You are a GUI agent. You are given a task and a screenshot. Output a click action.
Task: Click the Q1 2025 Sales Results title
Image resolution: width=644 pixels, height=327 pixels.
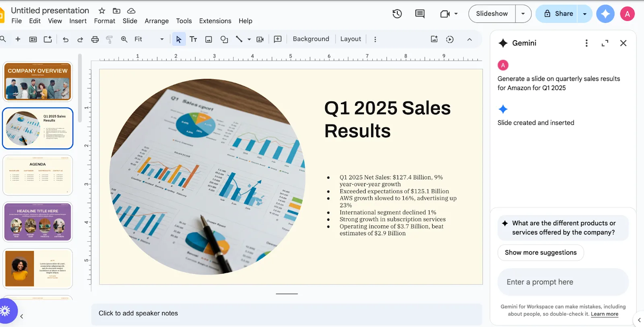387,119
